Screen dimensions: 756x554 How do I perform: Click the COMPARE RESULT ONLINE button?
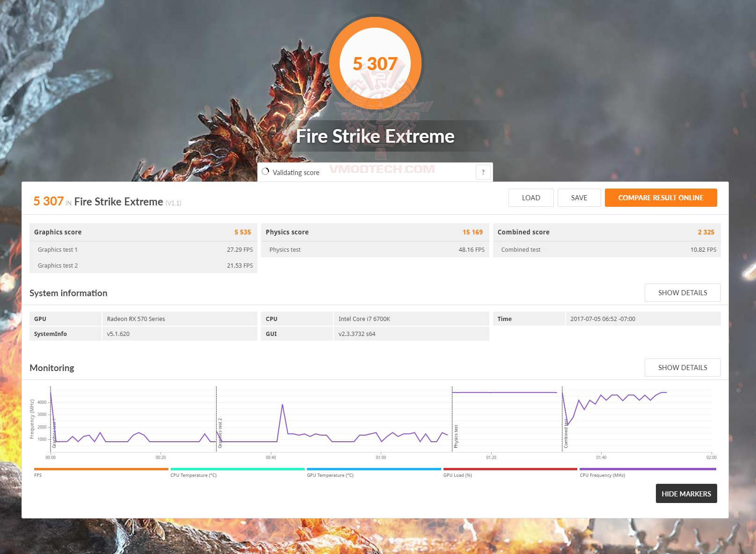click(x=661, y=197)
